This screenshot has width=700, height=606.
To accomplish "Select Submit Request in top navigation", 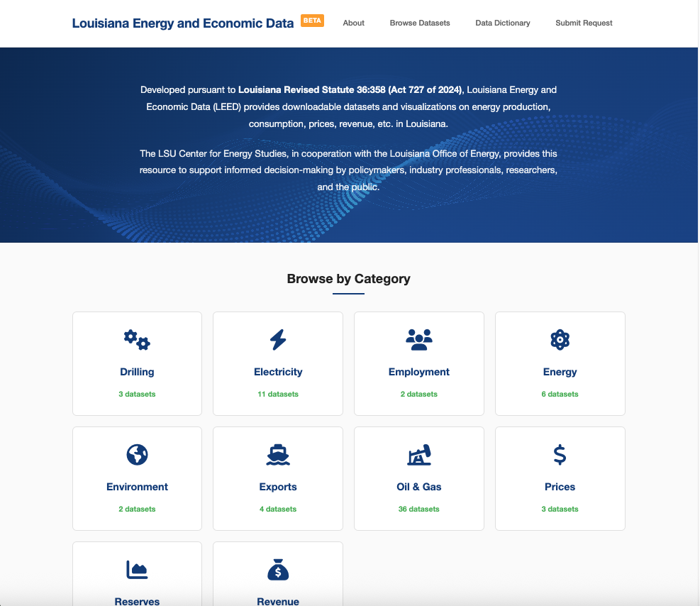I will click(x=584, y=23).
